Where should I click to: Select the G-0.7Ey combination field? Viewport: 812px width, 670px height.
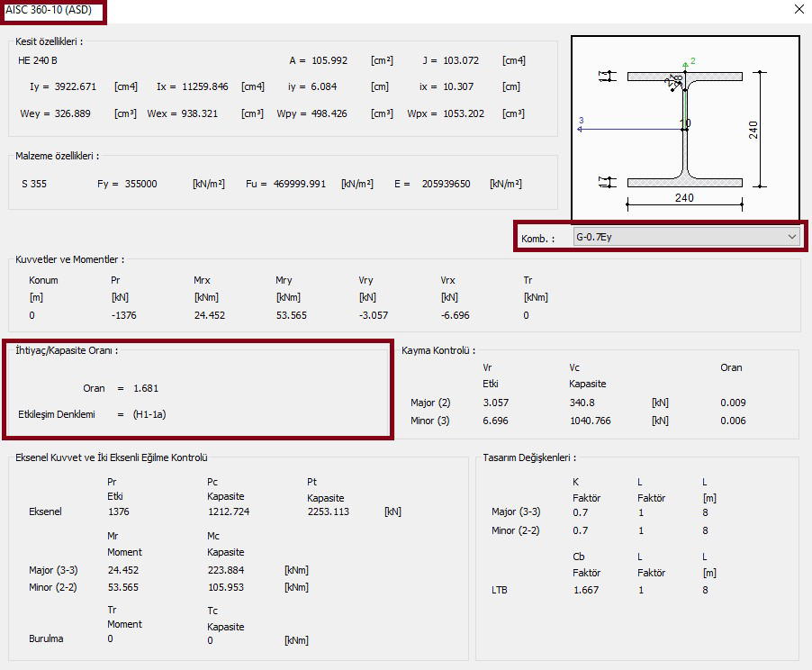[x=686, y=237]
